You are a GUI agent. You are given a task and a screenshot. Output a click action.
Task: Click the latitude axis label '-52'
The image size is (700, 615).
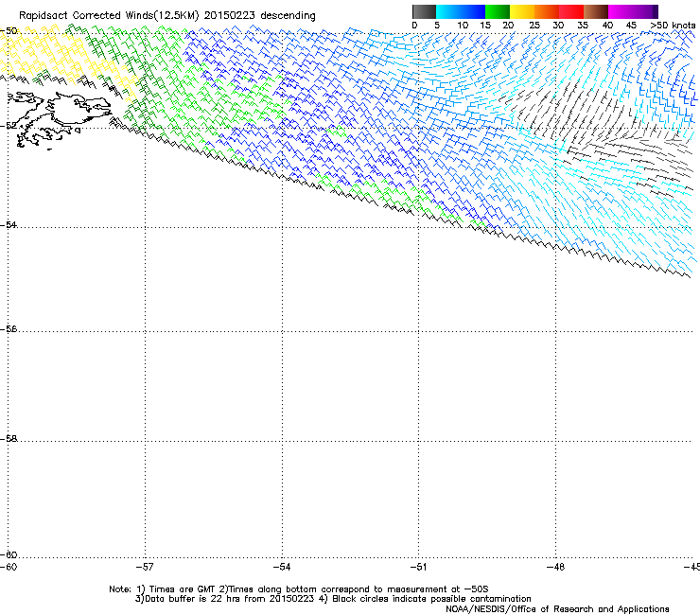(x=9, y=126)
